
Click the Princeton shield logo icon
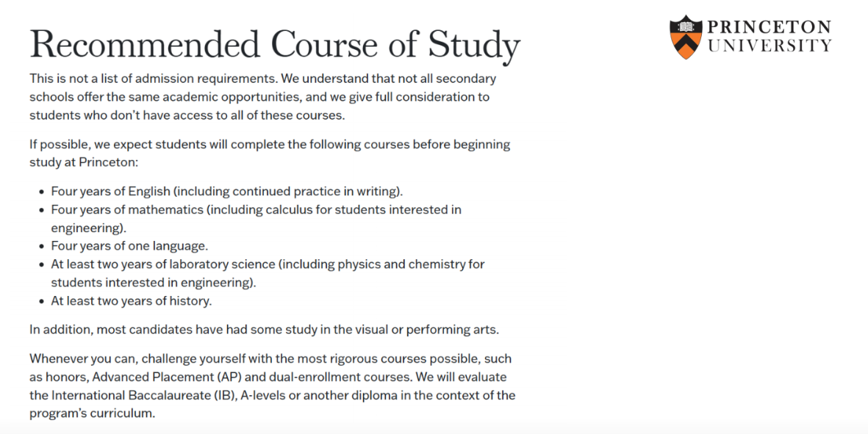685,37
